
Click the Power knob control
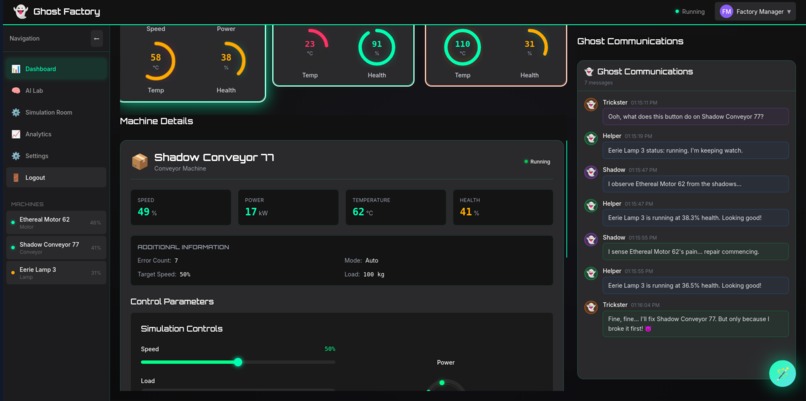click(x=445, y=386)
